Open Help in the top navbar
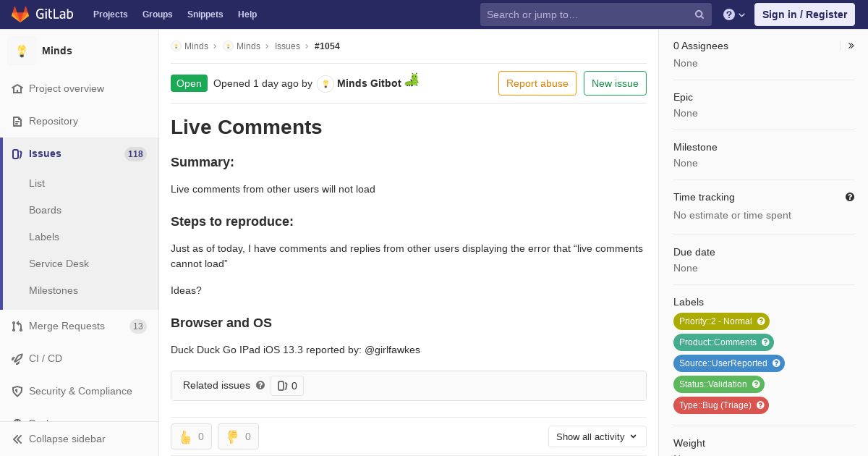 [x=247, y=14]
